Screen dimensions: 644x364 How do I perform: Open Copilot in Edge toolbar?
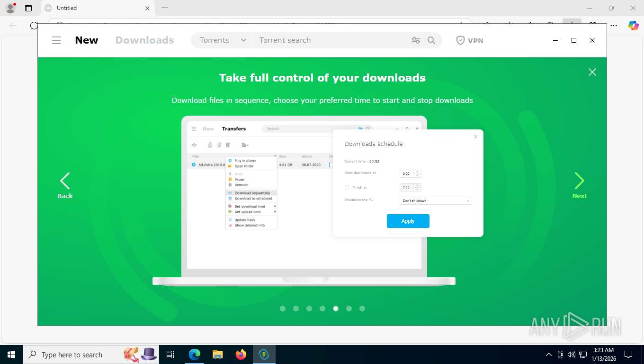633,26
